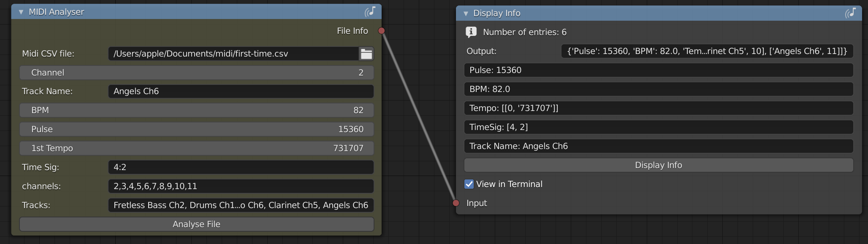Click the channels list text field

[x=241, y=186]
